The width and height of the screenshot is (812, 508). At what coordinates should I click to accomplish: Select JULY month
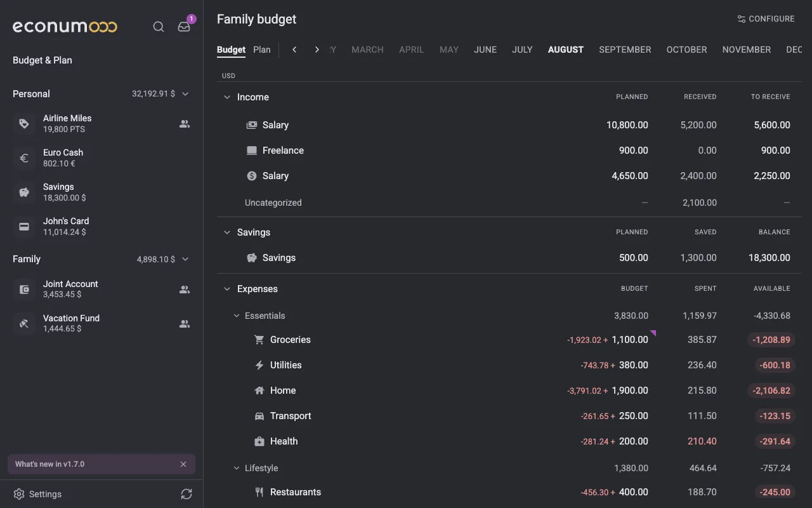pyautogui.click(x=522, y=50)
